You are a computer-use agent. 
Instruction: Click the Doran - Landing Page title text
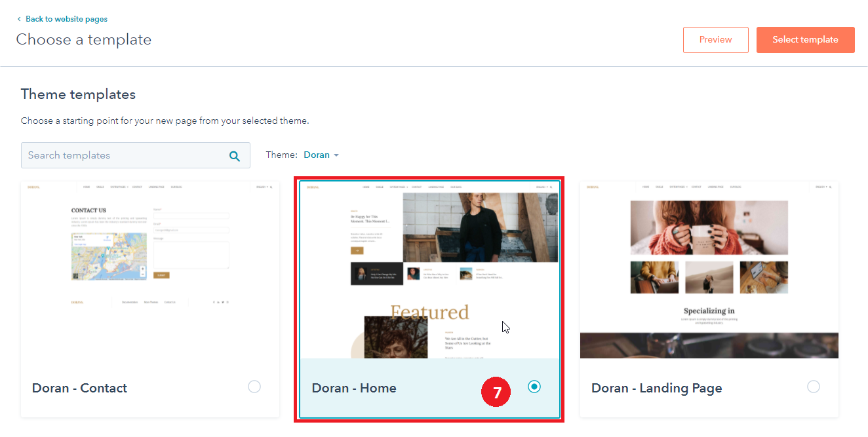[656, 388]
